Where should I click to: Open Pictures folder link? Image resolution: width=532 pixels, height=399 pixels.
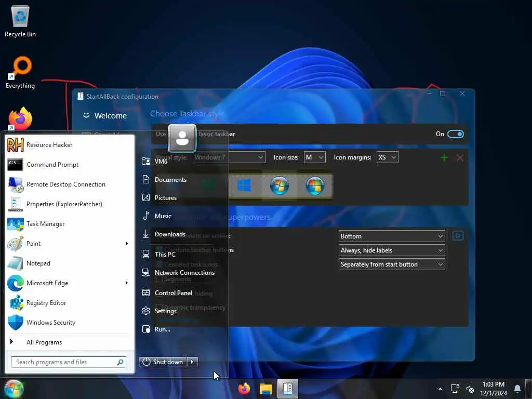point(159,198)
